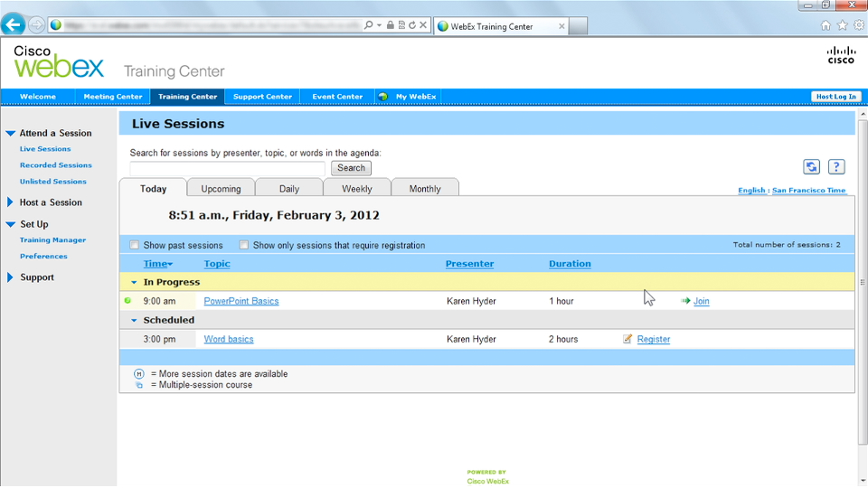The width and height of the screenshot is (868, 488).
Task: Enable Show past sessions checkbox
Action: pyautogui.click(x=135, y=245)
